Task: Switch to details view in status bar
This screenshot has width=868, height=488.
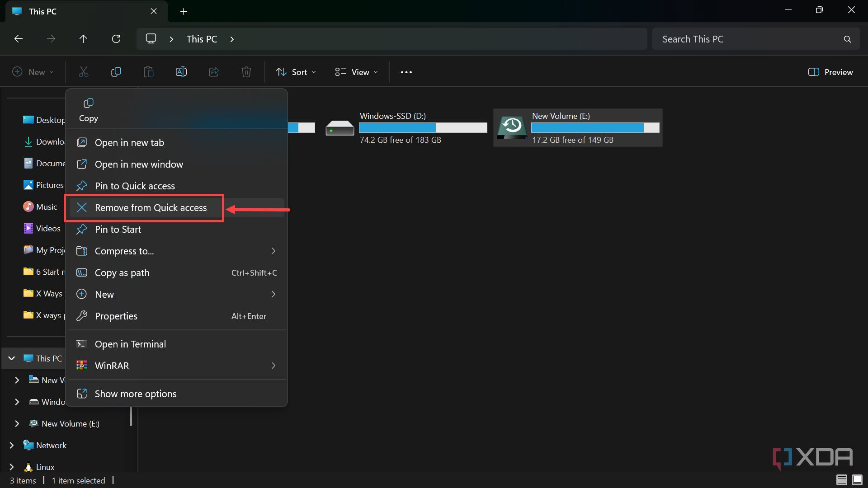Action: [x=841, y=480]
